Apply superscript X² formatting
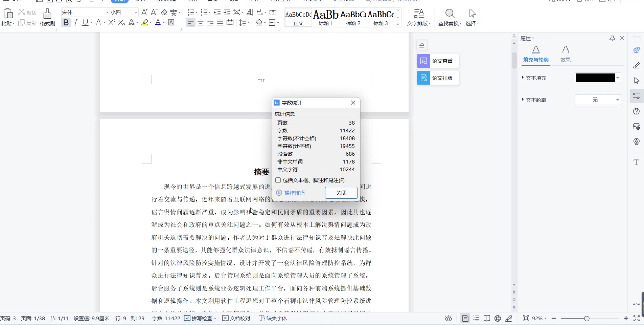This screenshot has width=644, height=325. 112,23
